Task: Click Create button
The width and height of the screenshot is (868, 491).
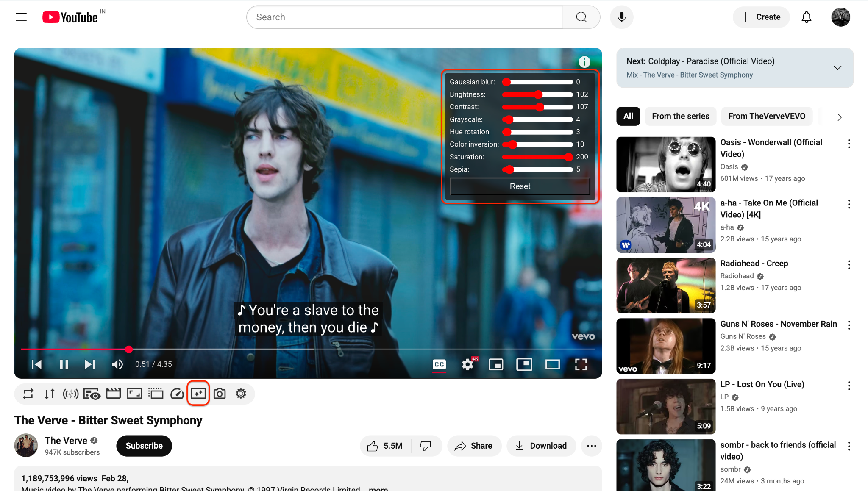Action: (x=761, y=17)
